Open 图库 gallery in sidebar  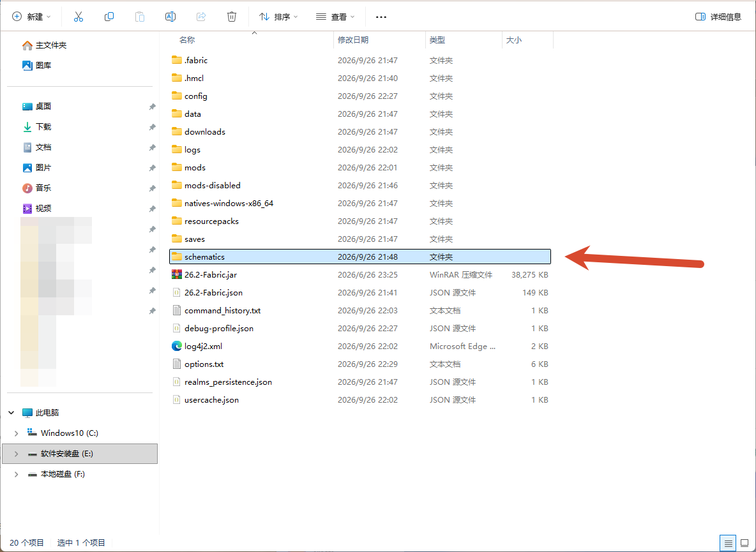(x=36, y=66)
